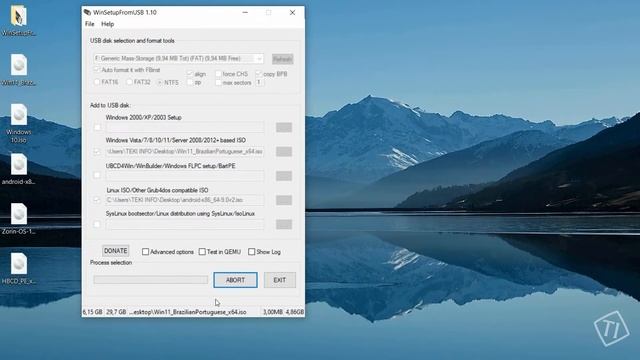Browse for Windows Vista/7/8/10/11 ISO file
The height and width of the screenshot is (360, 640).
[x=284, y=151]
